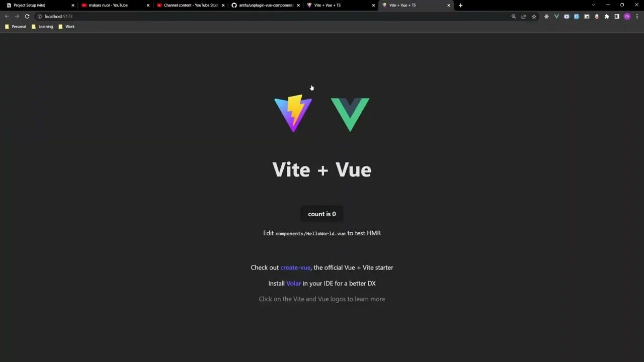Screen dimensions: 644x362
Task: Open the React devtools extension icon
Action: point(546,17)
